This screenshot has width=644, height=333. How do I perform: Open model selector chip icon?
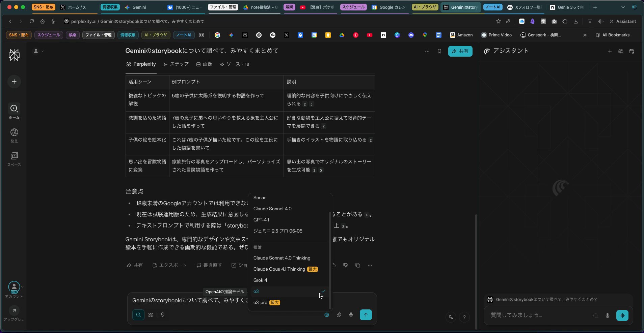point(327,315)
